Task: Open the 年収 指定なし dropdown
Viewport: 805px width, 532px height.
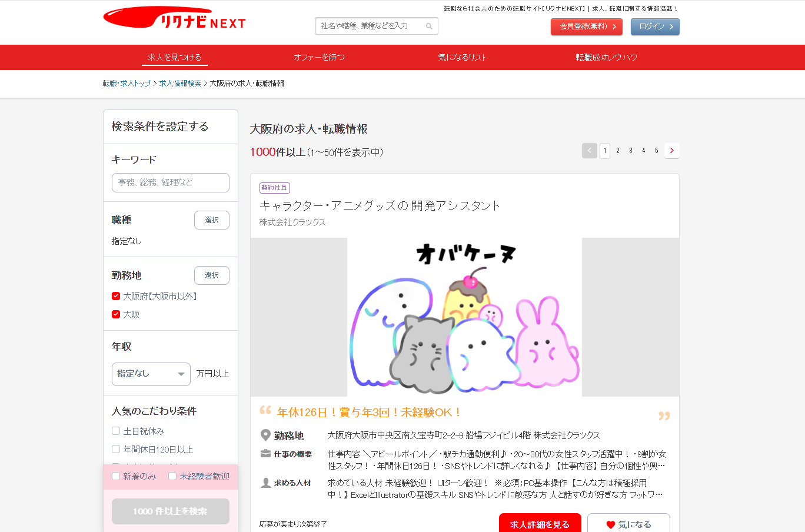Action: [151, 374]
